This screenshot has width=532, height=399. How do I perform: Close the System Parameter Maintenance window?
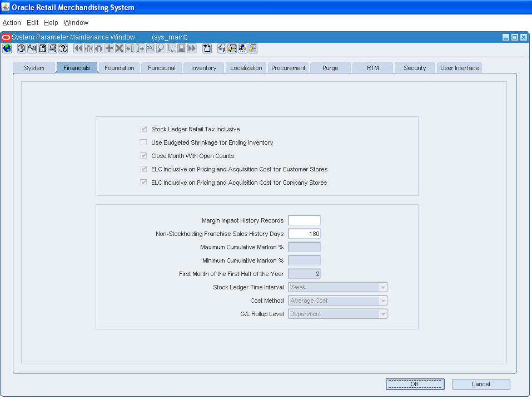(x=524, y=37)
